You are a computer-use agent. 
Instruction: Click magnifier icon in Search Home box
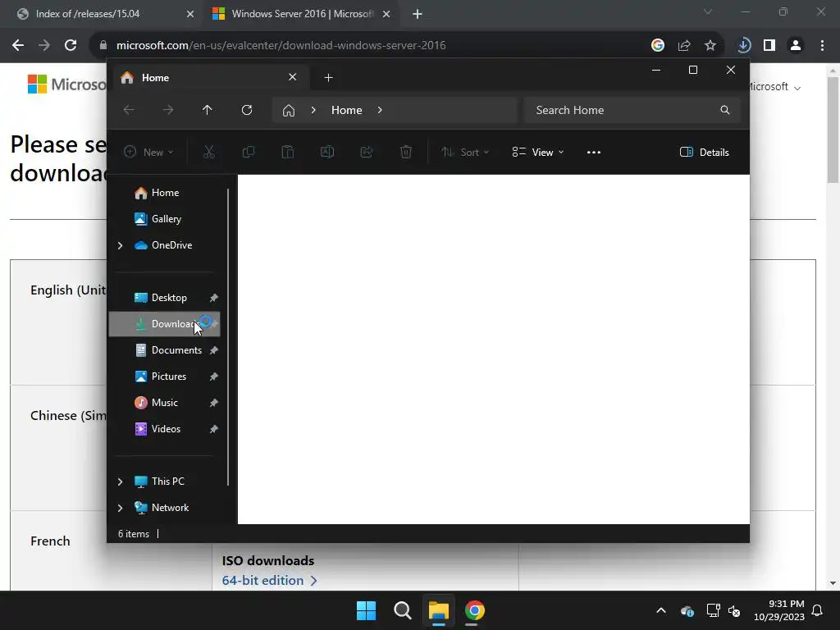coord(725,110)
